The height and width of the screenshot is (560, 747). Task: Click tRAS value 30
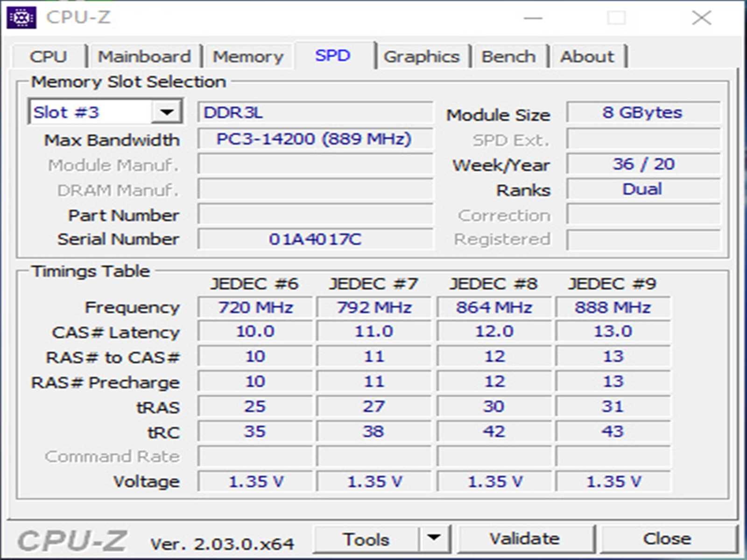click(494, 406)
